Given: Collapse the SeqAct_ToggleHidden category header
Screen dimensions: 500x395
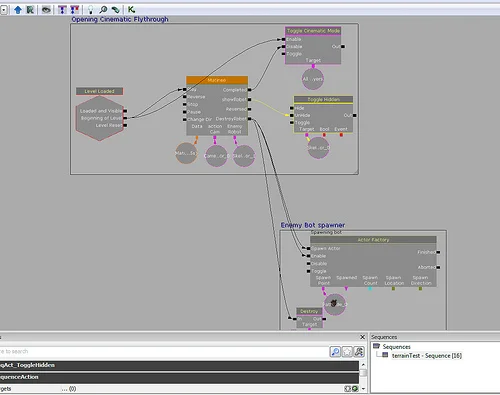Looking at the screenshot, I should (x=179, y=365).
